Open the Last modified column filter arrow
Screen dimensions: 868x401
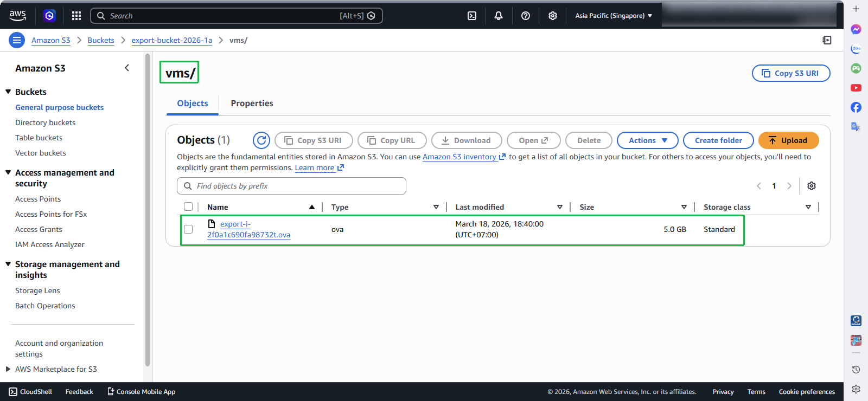pos(560,207)
